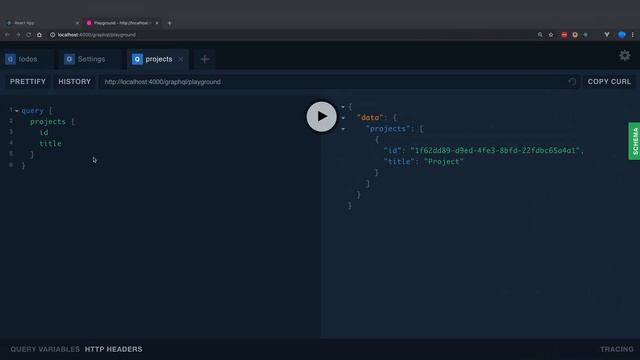Select the projects tab
The height and width of the screenshot is (360, 640).
158,59
